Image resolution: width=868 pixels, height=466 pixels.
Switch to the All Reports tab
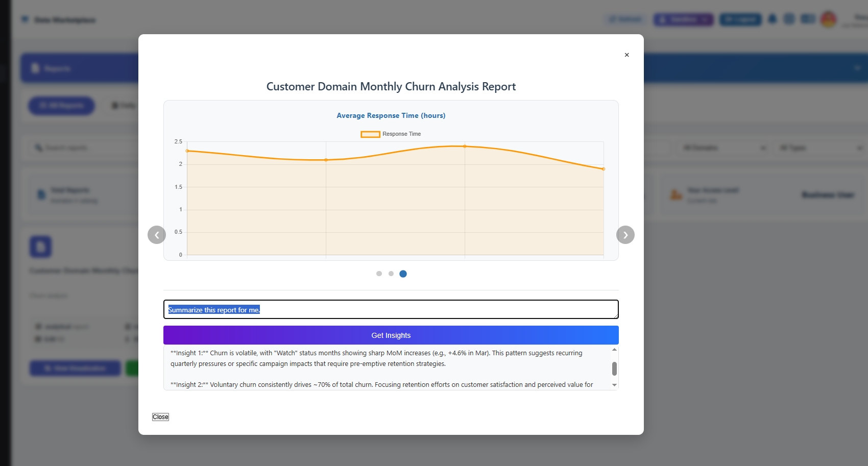pos(61,106)
